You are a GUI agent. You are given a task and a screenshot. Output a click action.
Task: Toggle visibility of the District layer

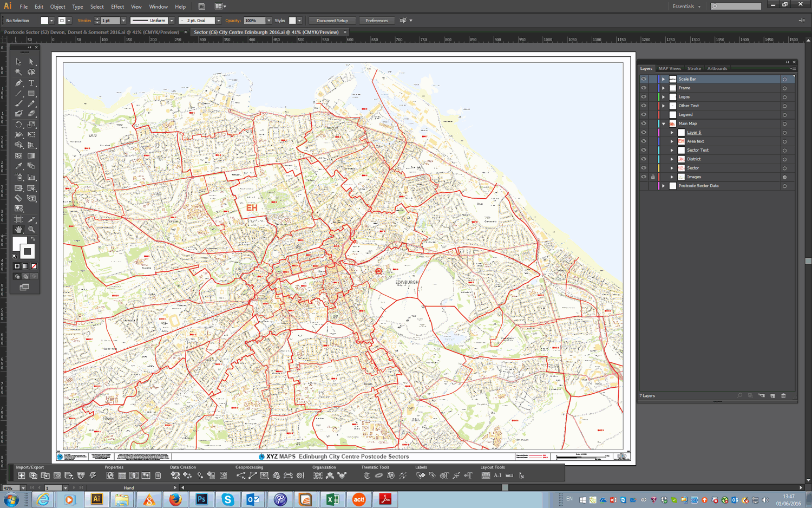click(644, 159)
